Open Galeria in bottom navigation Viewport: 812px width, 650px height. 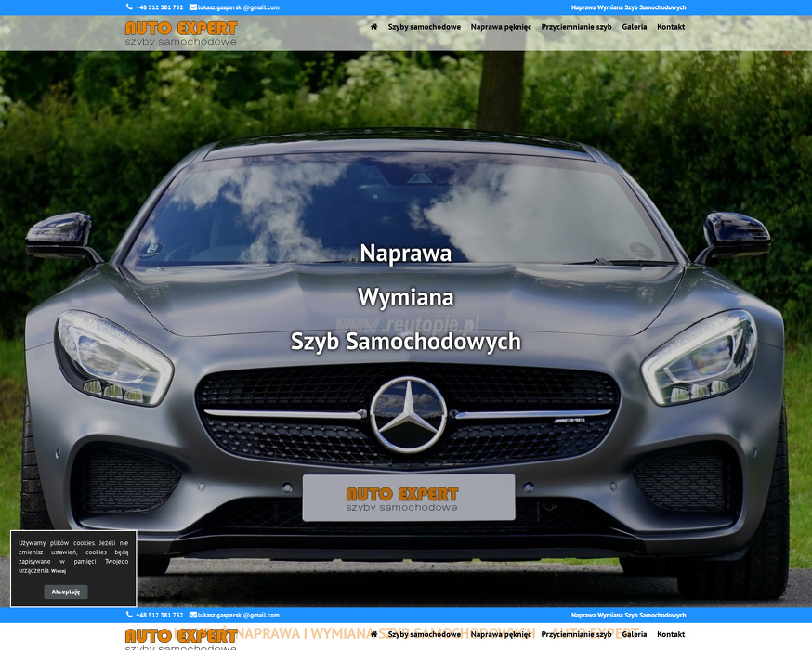coord(635,634)
